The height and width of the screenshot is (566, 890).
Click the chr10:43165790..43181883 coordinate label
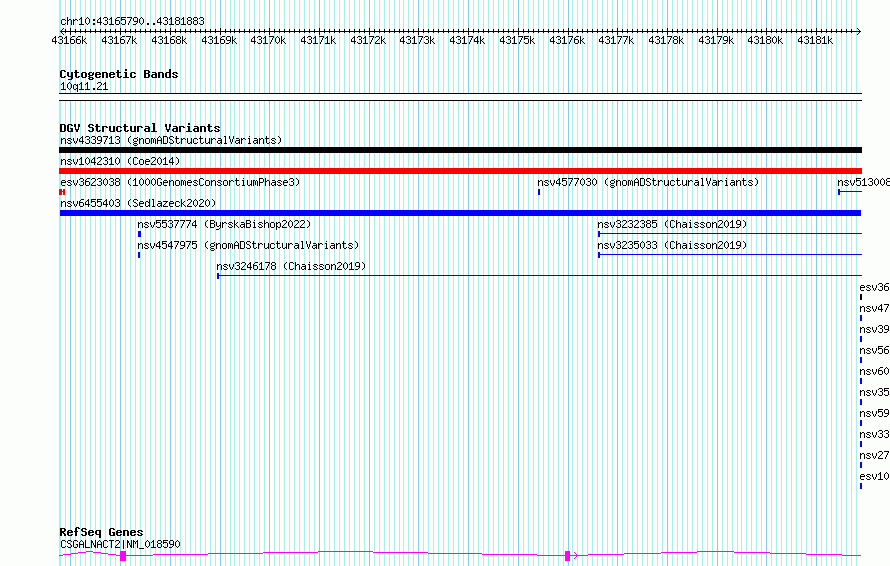132,21
